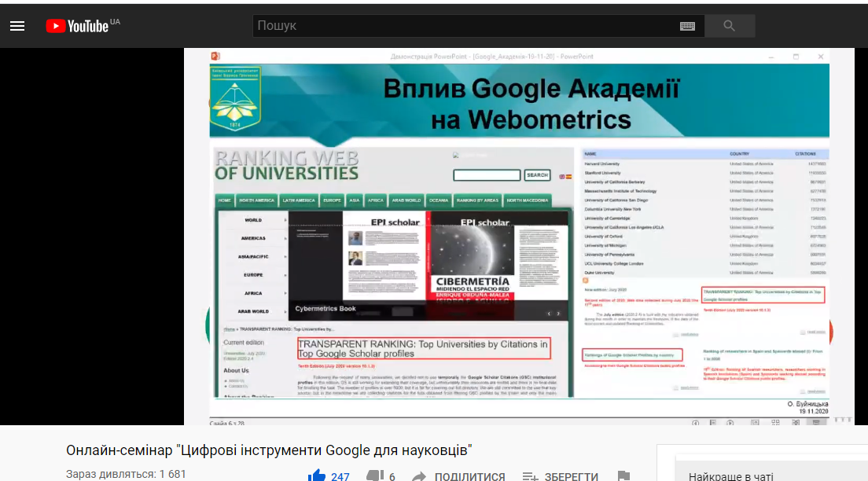Click LATIN AMERICA tab on Webometrics page
Screen dimensions: 868x481
(299, 200)
